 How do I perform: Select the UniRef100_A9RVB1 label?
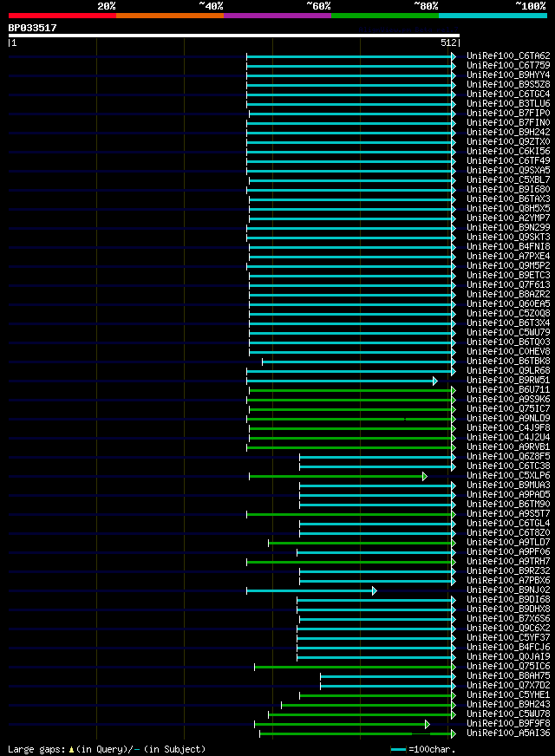508,447
